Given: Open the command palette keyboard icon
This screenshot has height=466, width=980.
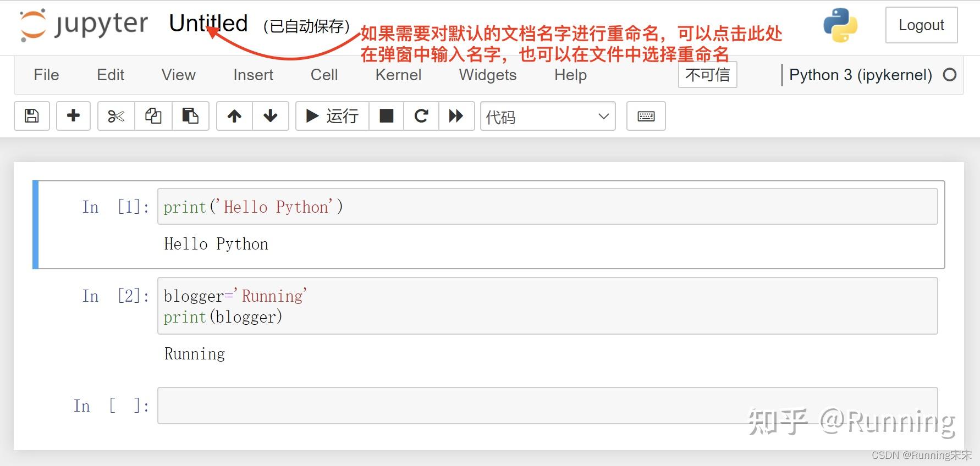Looking at the screenshot, I should (646, 116).
